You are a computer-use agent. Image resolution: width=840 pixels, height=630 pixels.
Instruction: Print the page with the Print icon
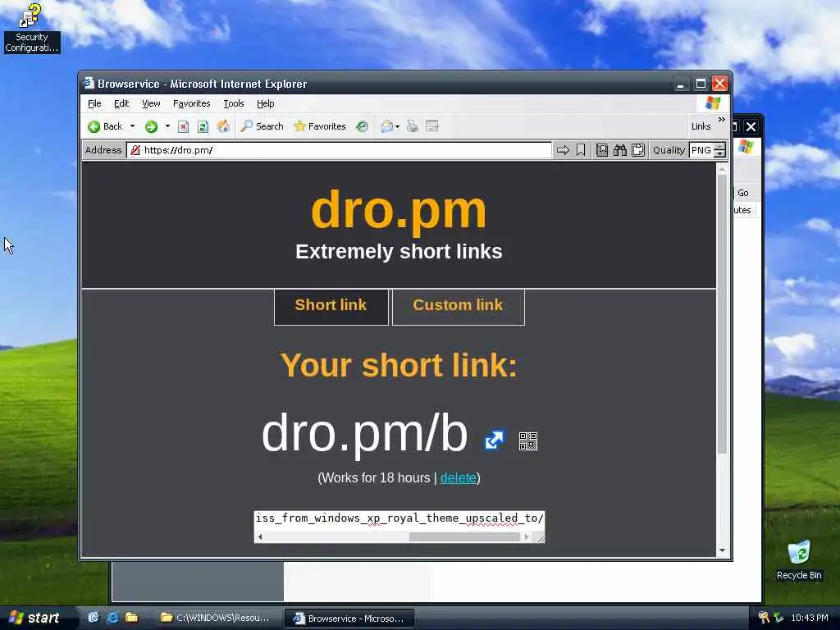pyautogui.click(x=412, y=126)
